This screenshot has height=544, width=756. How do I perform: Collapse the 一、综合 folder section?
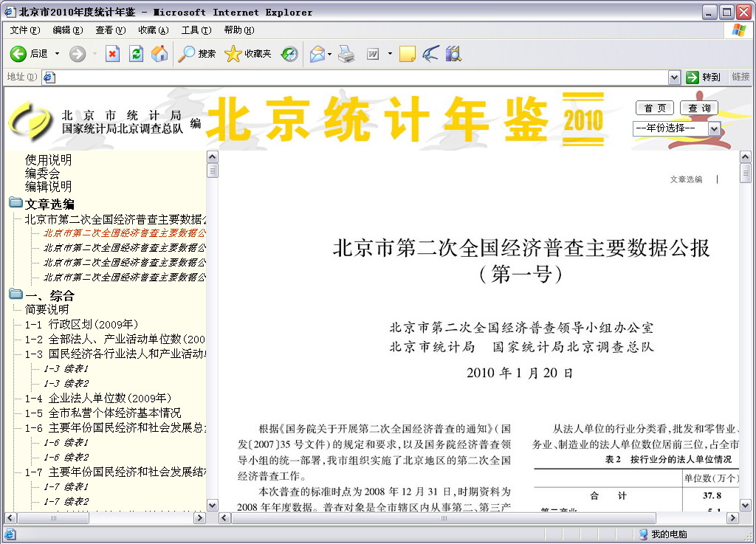click(16, 295)
